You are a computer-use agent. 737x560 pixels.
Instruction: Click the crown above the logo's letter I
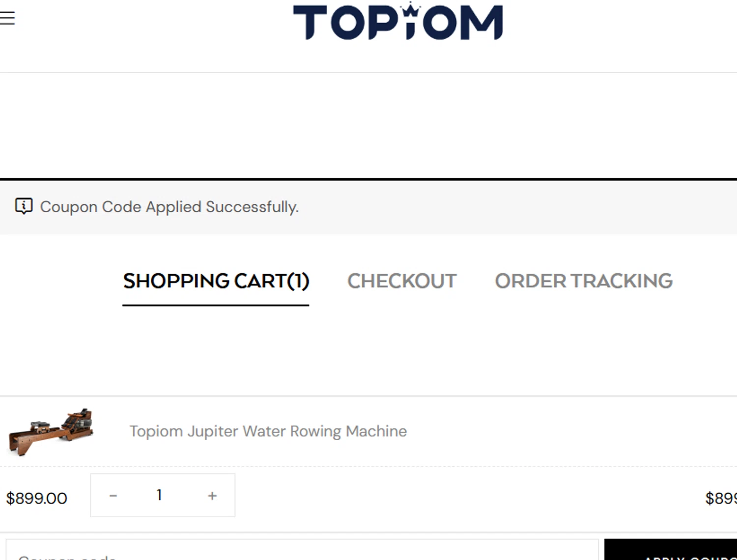coord(410,9)
